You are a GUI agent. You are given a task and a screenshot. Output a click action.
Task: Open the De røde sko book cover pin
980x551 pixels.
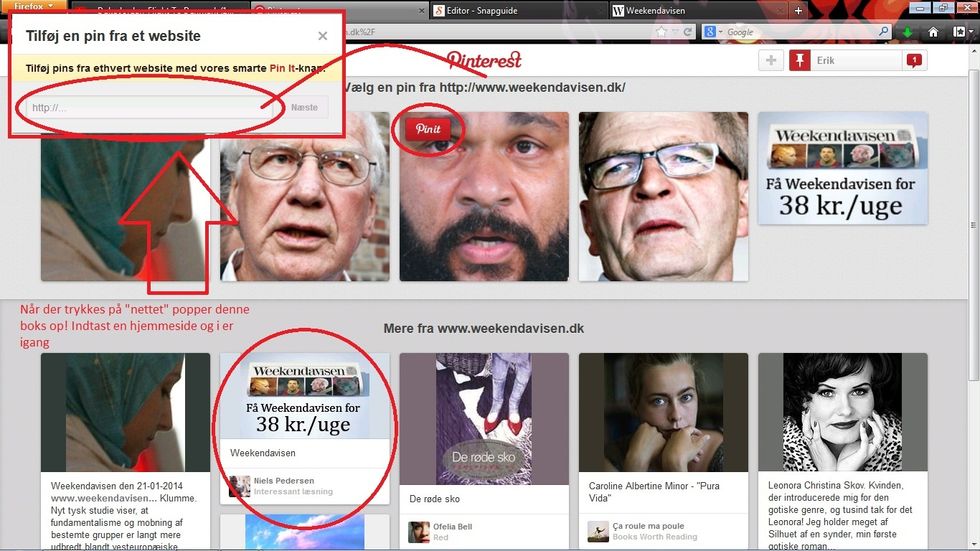484,419
